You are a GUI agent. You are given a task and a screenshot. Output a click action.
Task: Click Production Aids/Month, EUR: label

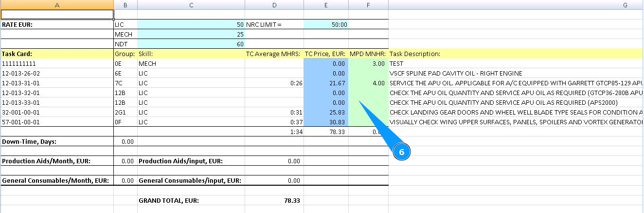57,161
